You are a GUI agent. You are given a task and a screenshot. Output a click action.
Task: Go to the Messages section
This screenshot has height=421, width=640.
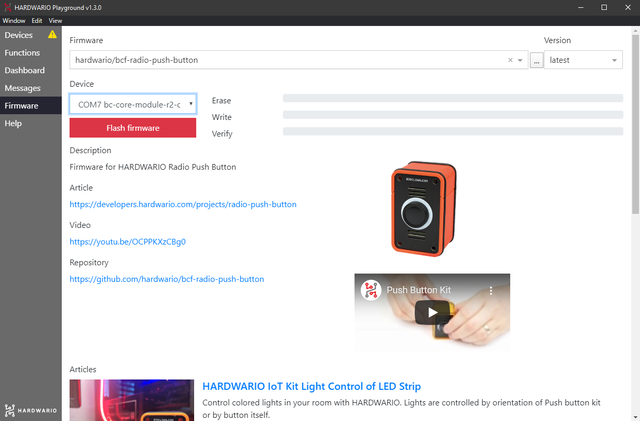tap(23, 88)
